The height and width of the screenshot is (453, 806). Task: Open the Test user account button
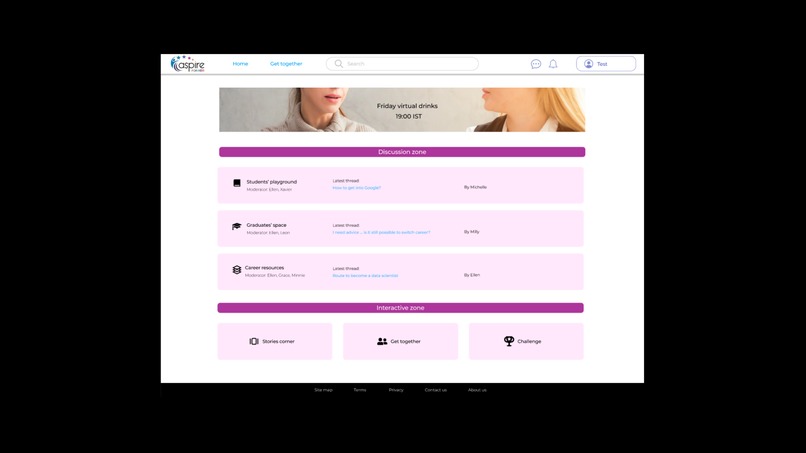tap(606, 64)
